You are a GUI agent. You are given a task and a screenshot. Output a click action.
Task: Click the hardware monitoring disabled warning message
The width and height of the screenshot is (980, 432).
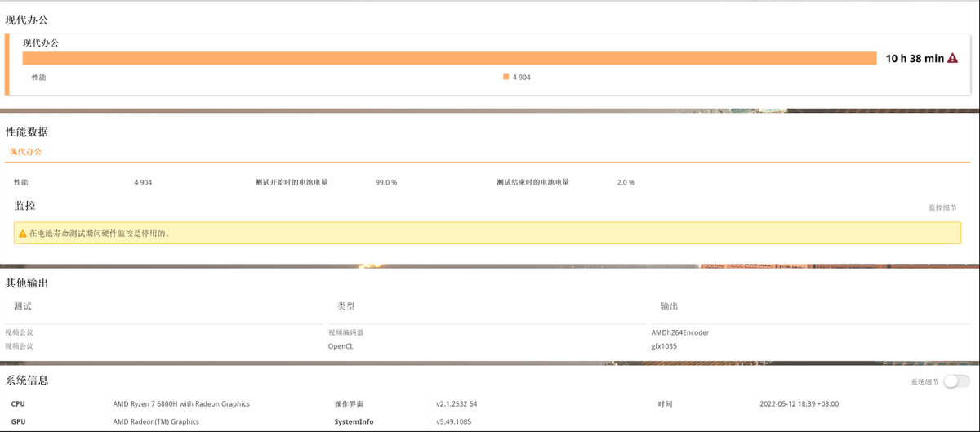100,234
